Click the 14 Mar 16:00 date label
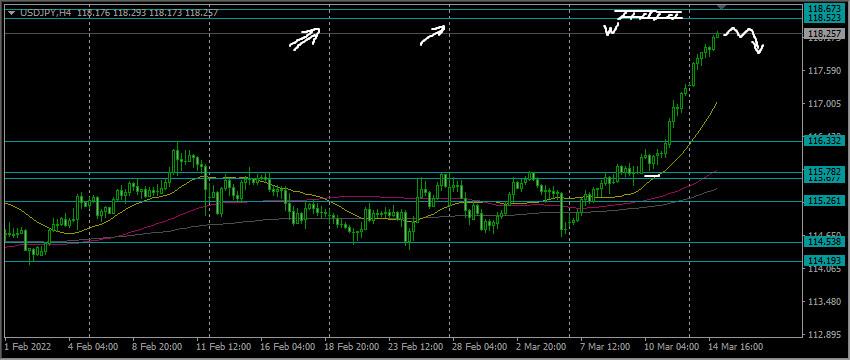The height and width of the screenshot is (360, 850). [736, 346]
